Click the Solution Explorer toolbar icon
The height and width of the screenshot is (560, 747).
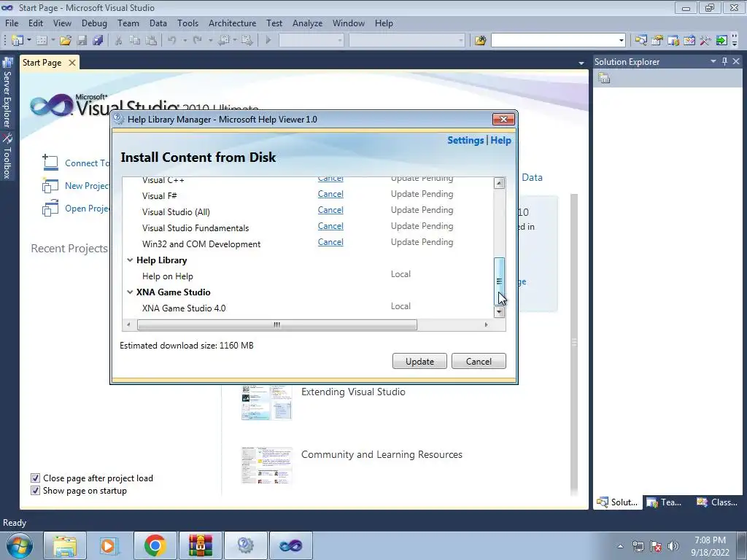point(640,41)
